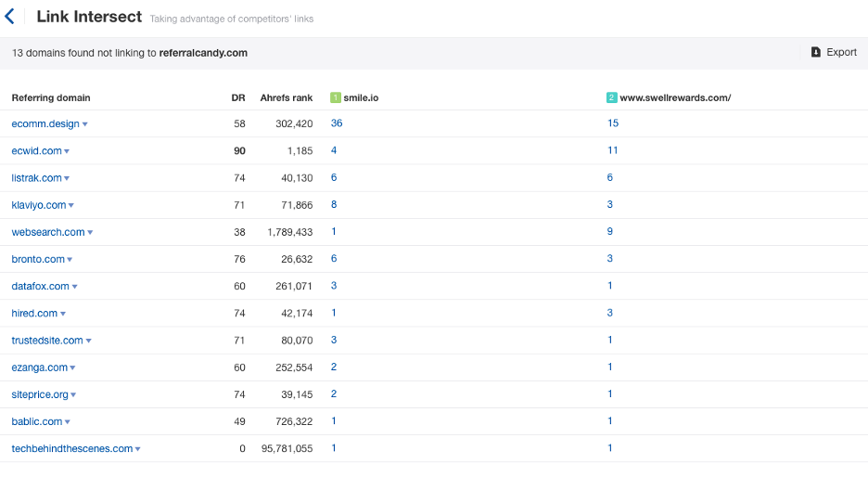The image size is (868, 477).
Task: Click the Link Intersect page title
Action: (x=89, y=17)
